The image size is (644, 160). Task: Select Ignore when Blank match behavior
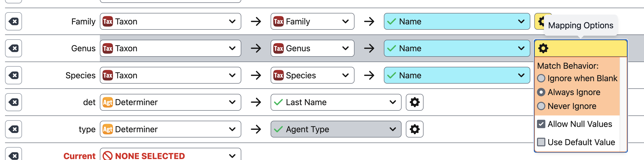(541, 79)
